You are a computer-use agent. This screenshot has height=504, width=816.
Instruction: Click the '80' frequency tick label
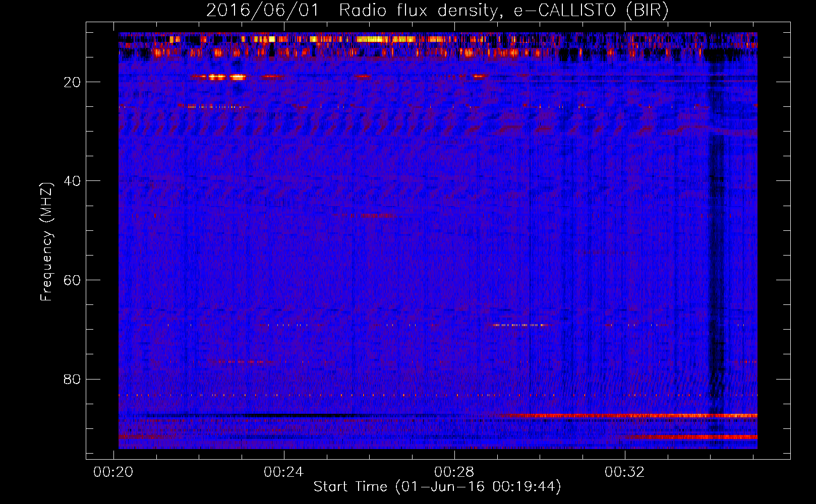pos(72,379)
